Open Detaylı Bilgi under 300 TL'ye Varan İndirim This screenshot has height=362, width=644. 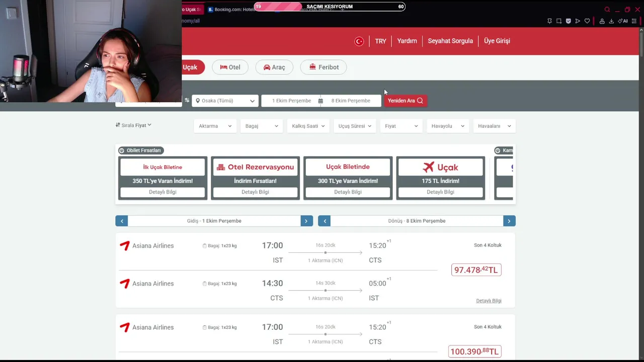pos(348,192)
